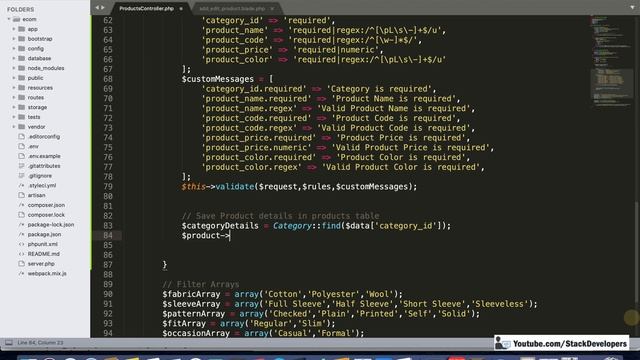Image resolution: width=640 pixels, height=360 pixels.
Task: Click 'validate' method name on line 79
Action: pyautogui.click(x=235, y=187)
